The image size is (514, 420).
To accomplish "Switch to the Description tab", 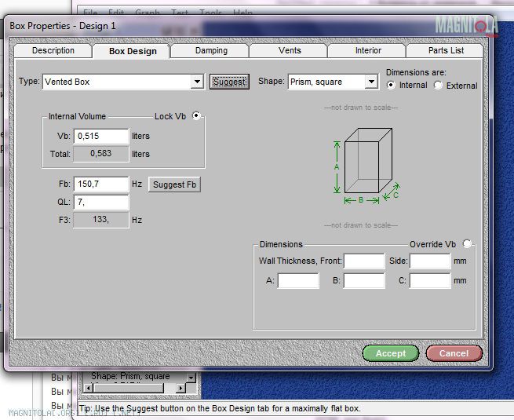I will [53, 51].
